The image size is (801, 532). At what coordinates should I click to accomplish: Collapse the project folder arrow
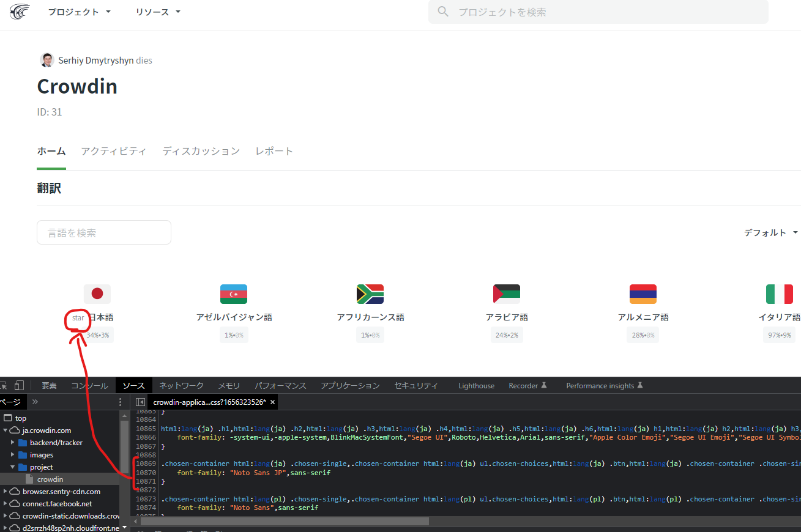(13, 467)
